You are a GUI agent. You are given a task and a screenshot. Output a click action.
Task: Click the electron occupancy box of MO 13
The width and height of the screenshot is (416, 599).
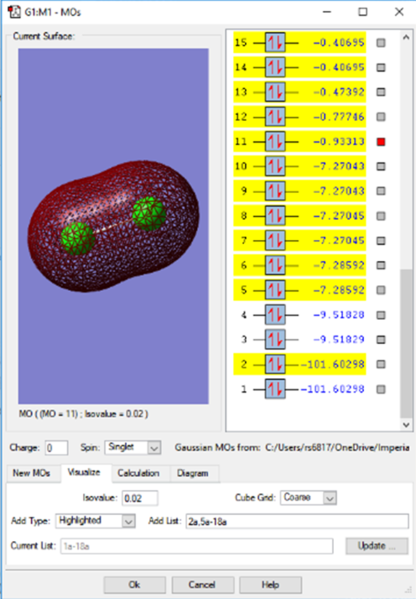coord(275,92)
